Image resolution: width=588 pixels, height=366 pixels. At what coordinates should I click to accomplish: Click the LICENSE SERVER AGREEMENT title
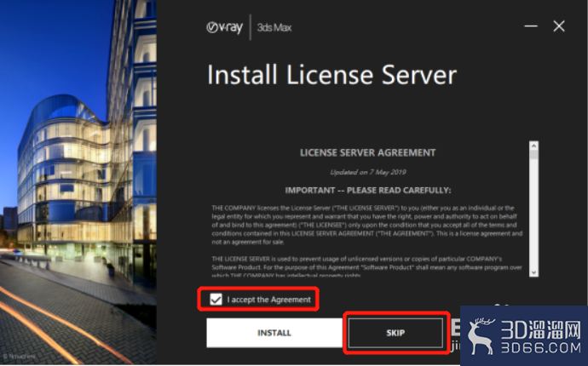click(368, 153)
